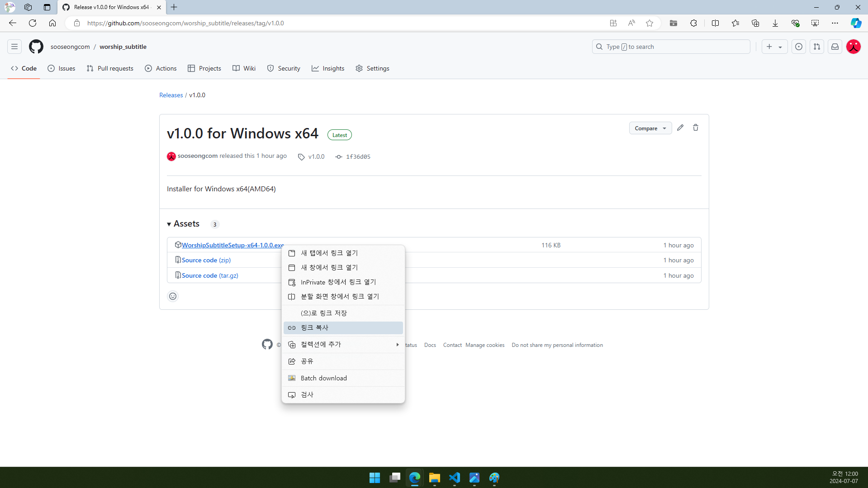Expand the 컬렉션에 추가 submenu
The height and width of the screenshot is (488, 868).
(343, 345)
